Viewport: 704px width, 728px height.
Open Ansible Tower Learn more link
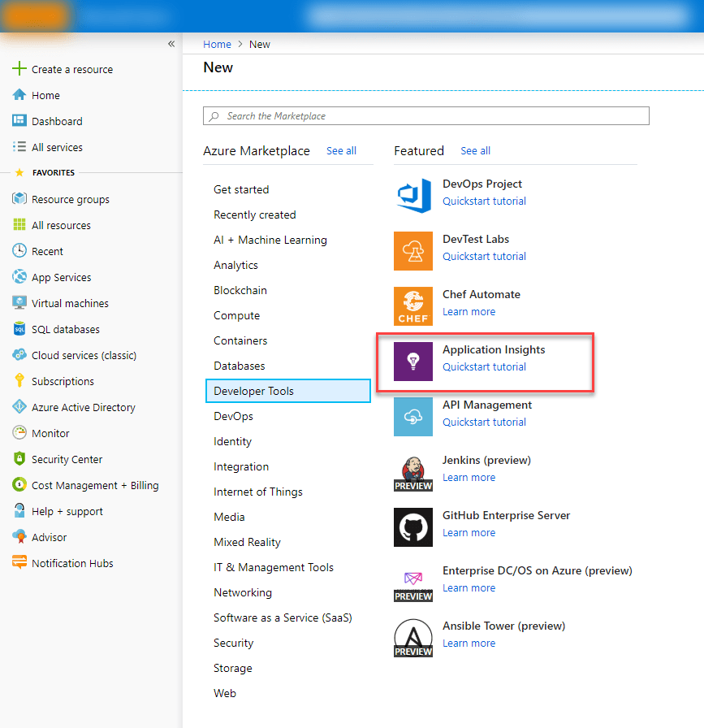pos(469,643)
